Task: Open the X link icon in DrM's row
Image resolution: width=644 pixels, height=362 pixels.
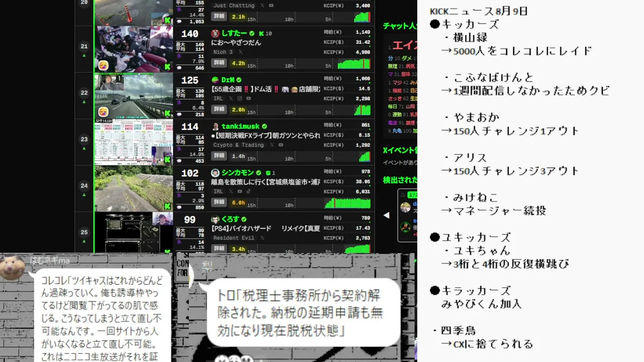Action: coord(231,99)
